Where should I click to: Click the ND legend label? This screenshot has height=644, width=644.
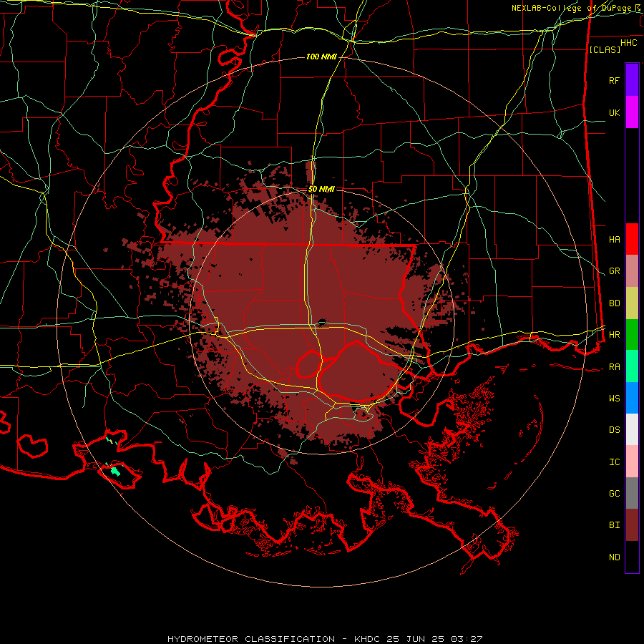click(614, 557)
